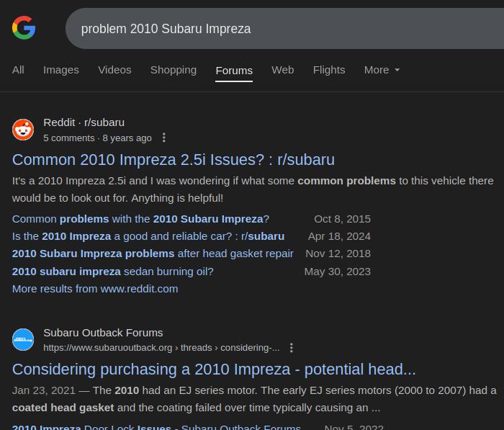
Task: Click the search box with Subaru query
Action: pyautogui.click(x=285, y=29)
